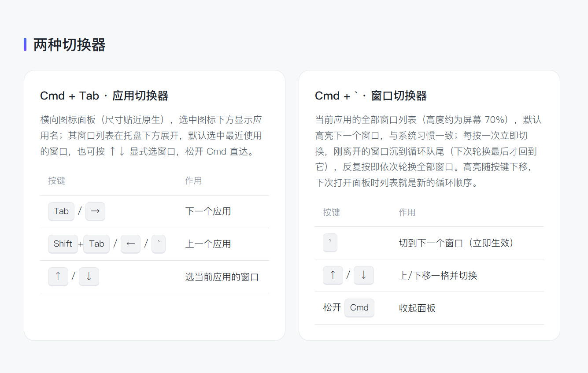The width and height of the screenshot is (588, 373).
Task: Select the backtick key cap beside 切到下一个窗口
Action: pos(330,243)
